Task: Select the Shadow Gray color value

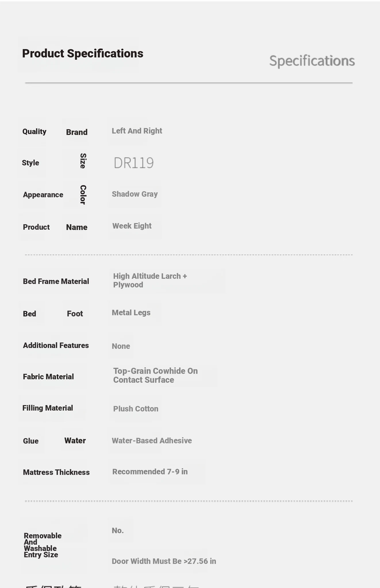Action: (135, 194)
